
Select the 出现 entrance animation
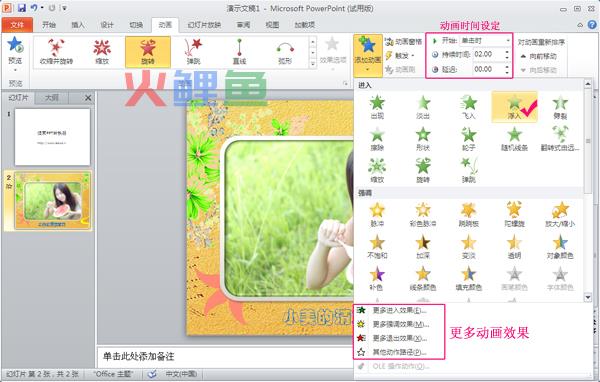click(377, 107)
